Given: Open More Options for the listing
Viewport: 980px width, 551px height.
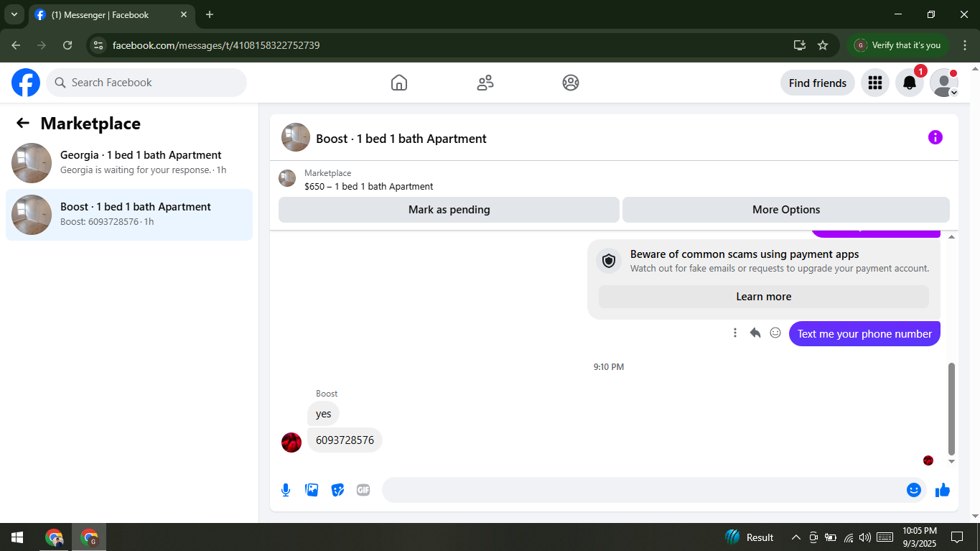Looking at the screenshot, I should pos(786,210).
